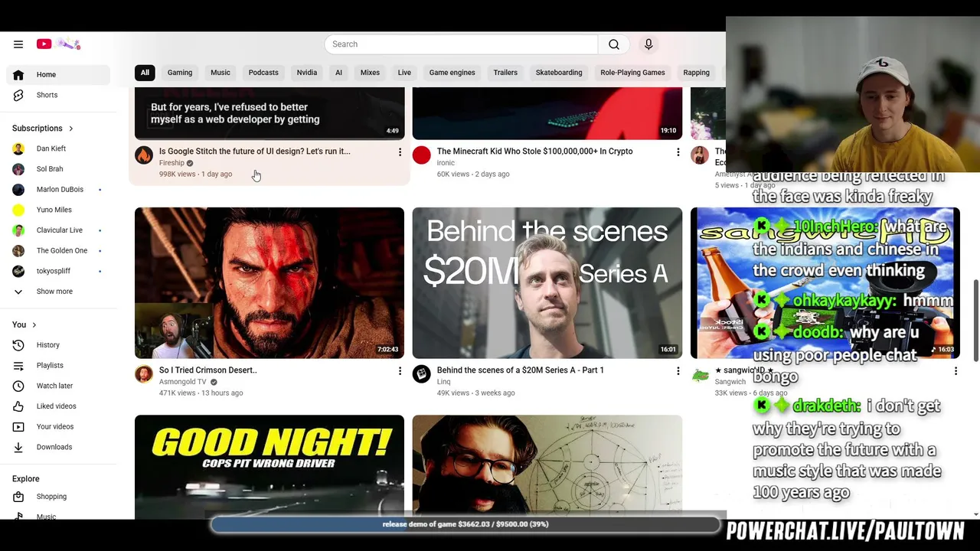Click release demo donation progress bar
Image resolution: width=980 pixels, height=551 pixels.
[x=465, y=524]
